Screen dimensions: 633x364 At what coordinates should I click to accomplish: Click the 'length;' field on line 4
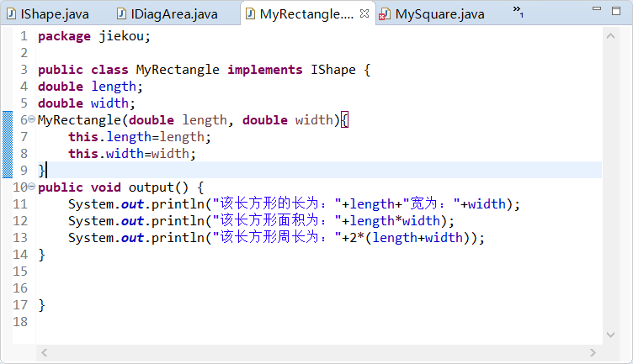tap(117, 87)
